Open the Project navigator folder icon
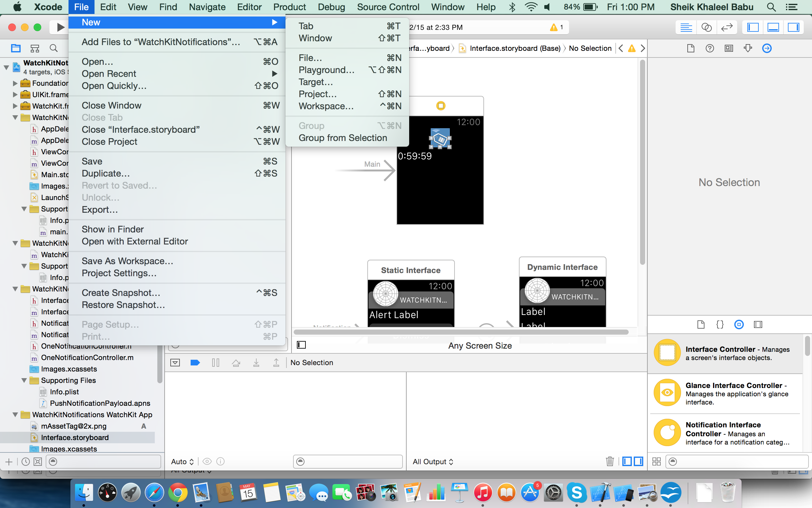 click(16, 48)
